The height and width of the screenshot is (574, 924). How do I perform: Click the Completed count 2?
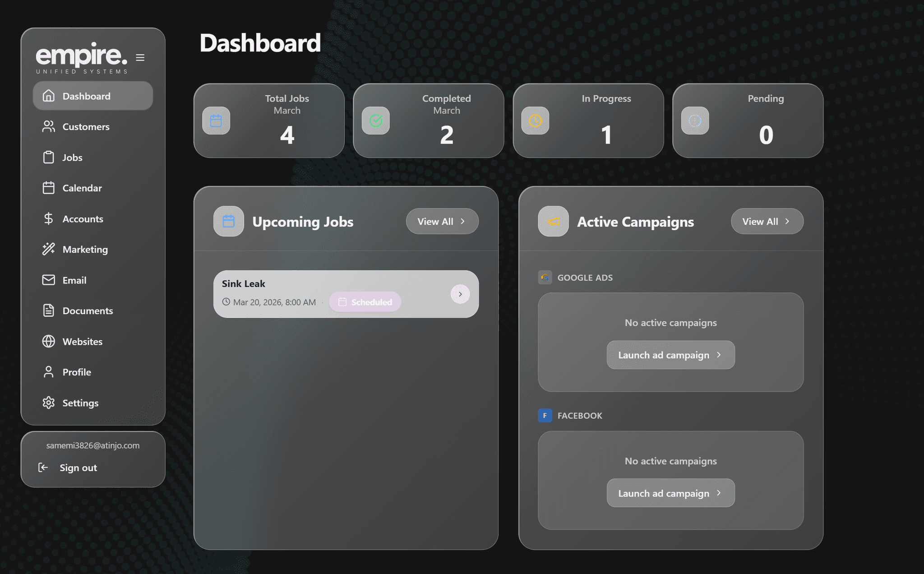[447, 135]
